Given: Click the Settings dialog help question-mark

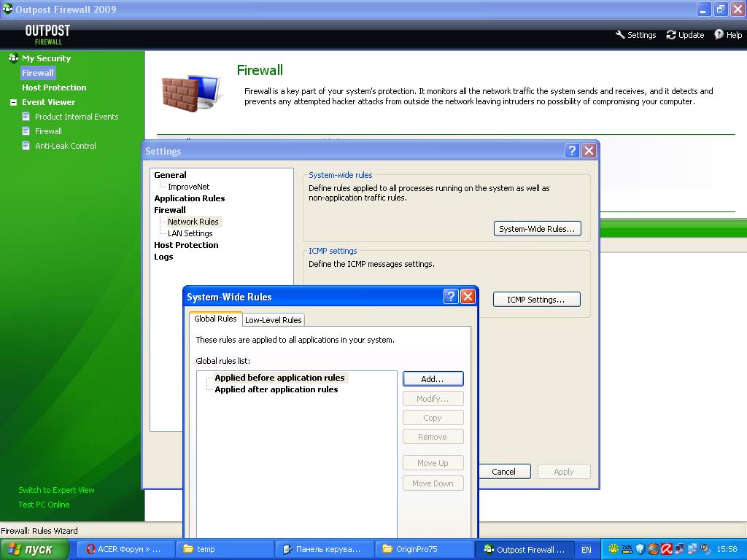Looking at the screenshot, I should pos(572,151).
